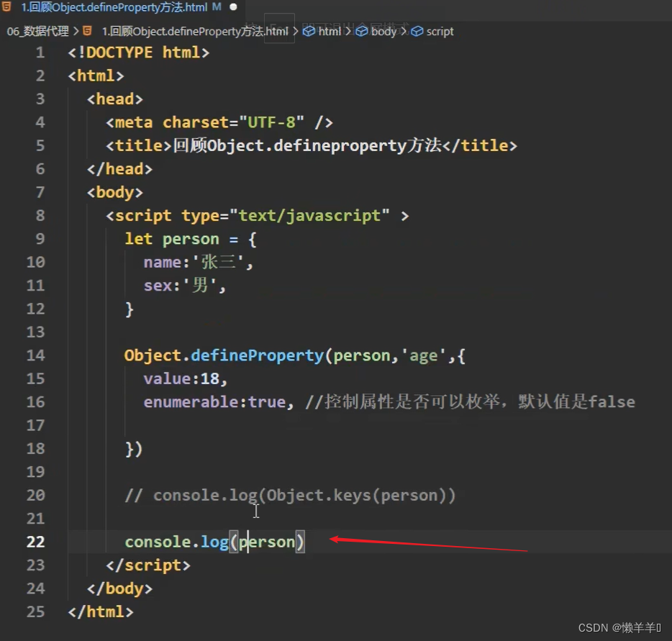The width and height of the screenshot is (672, 641).
Task: Click the HTML file icon on the editor tab
Action: click(6, 6)
